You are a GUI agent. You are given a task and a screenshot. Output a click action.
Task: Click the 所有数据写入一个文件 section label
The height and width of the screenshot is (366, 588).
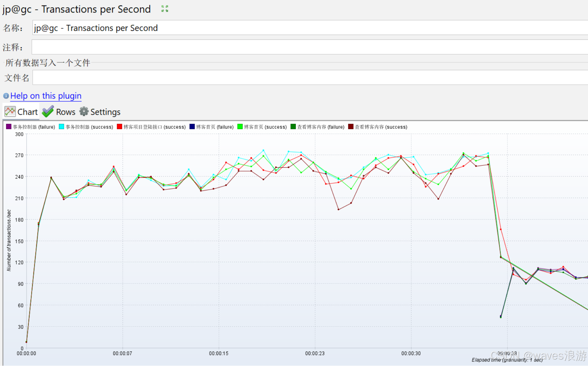pyautogui.click(x=48, y=63)
